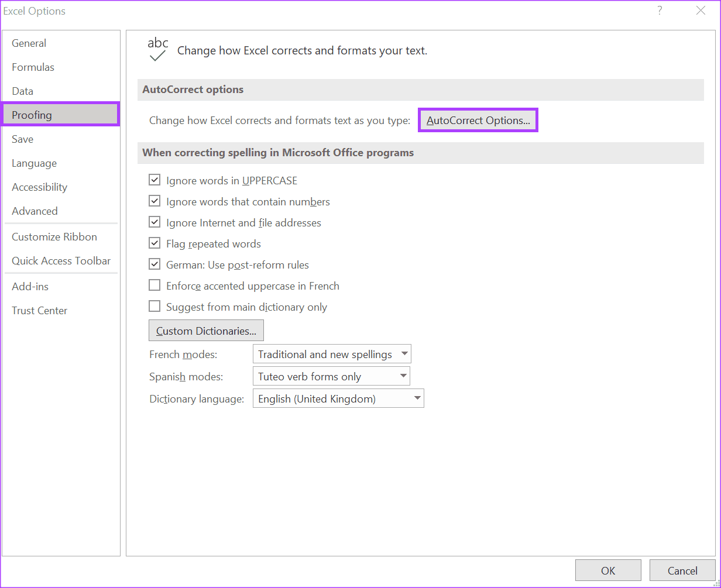Switch to the Advanced category
Image resolution: width=721 pixels, height=588 pixels.
point(61,211)
